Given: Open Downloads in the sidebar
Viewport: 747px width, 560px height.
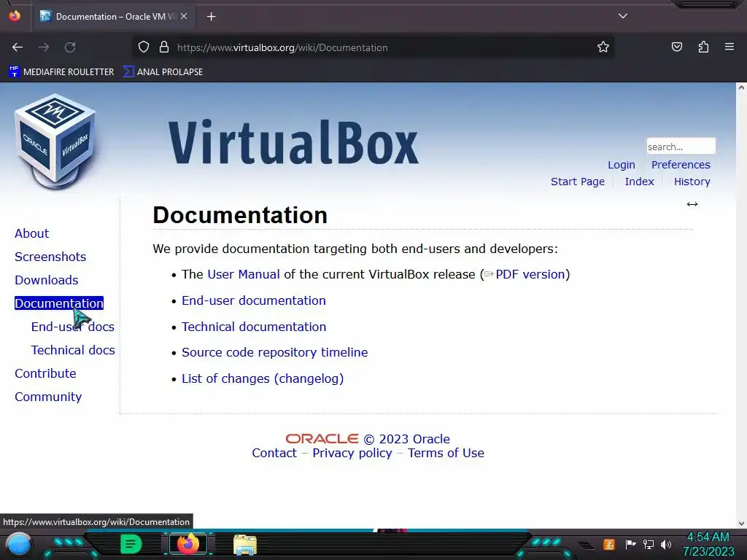Looking at the screenshot, I should [x=46, y=280].
